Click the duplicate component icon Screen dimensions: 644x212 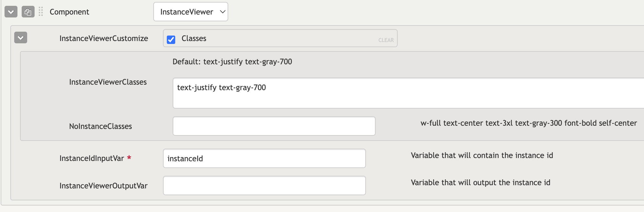pyautogui.click(x=28, y=12)
